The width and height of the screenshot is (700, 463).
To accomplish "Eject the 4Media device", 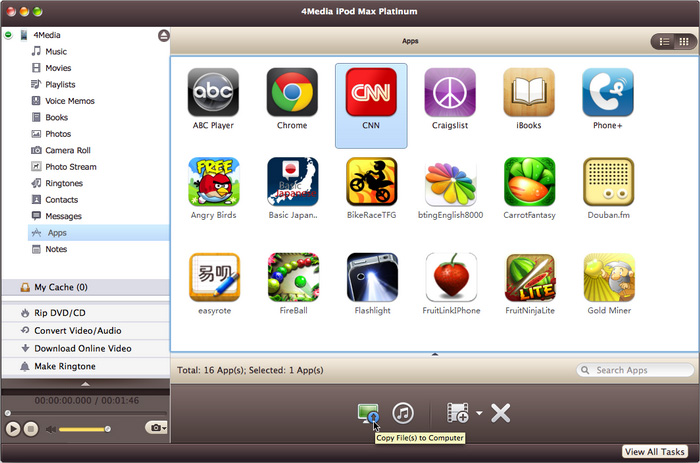I will (x=163, y=35).
